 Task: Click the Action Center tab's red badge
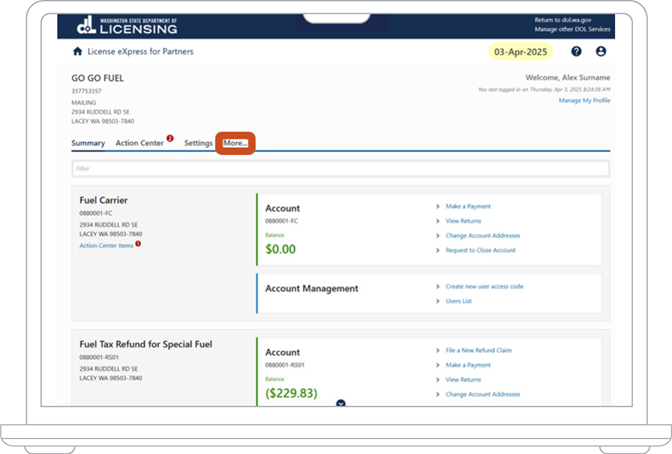pyautogui.click(x=170, y=138)
